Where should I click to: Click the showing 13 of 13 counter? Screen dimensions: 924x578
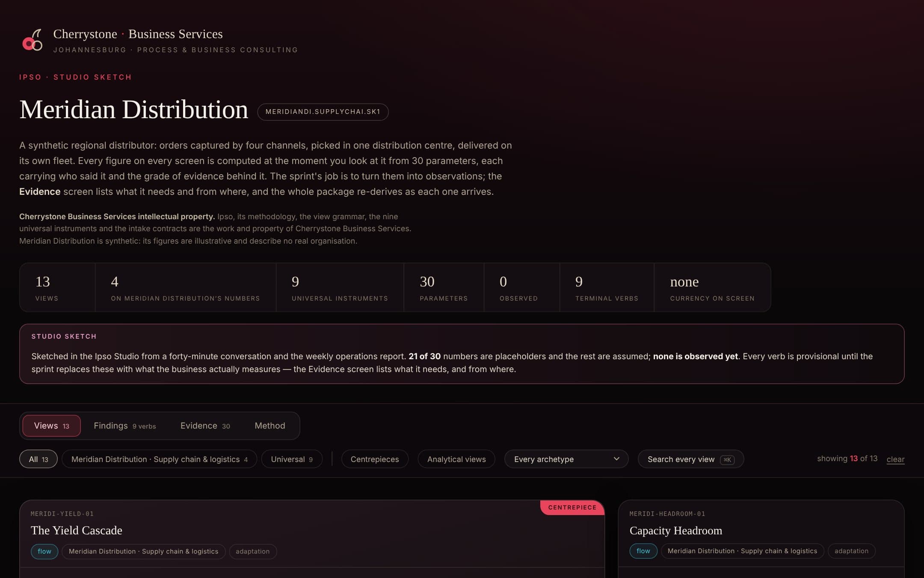click(x=847, y=459)
